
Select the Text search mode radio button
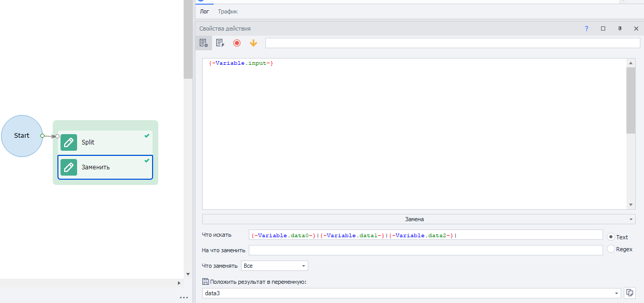click(611, 237)
